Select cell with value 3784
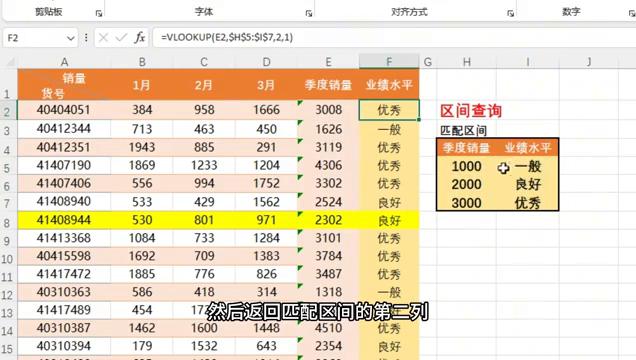 [x=328, y=256]
